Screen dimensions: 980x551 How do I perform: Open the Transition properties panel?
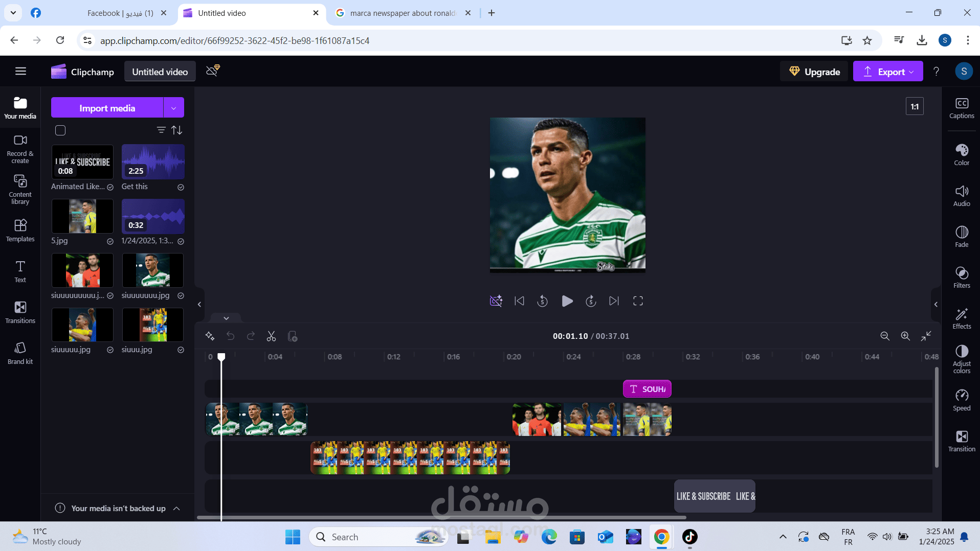pos(962,441)
